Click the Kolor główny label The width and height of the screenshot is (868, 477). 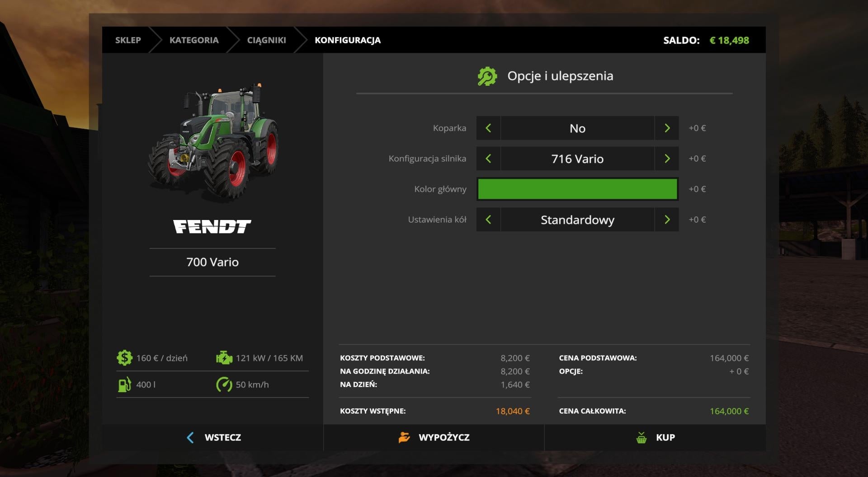[440, 189]
